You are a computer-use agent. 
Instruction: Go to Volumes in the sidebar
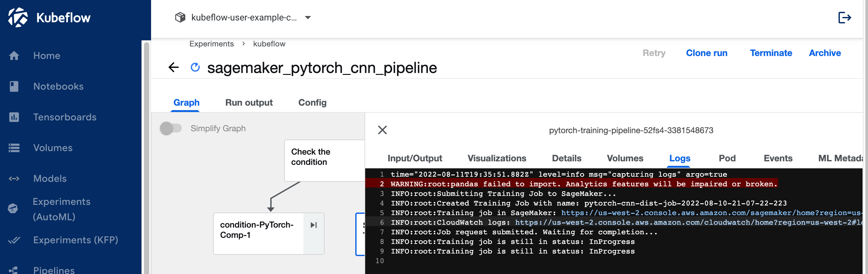pos(53,148)
